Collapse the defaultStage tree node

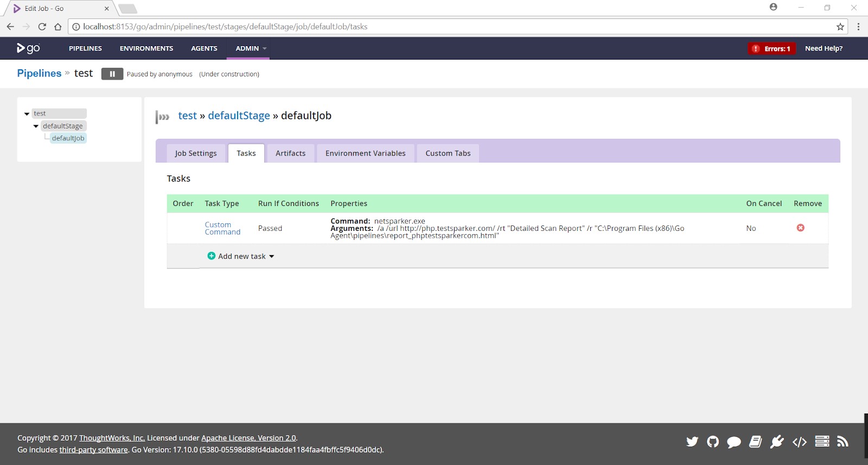pos(36,126)
